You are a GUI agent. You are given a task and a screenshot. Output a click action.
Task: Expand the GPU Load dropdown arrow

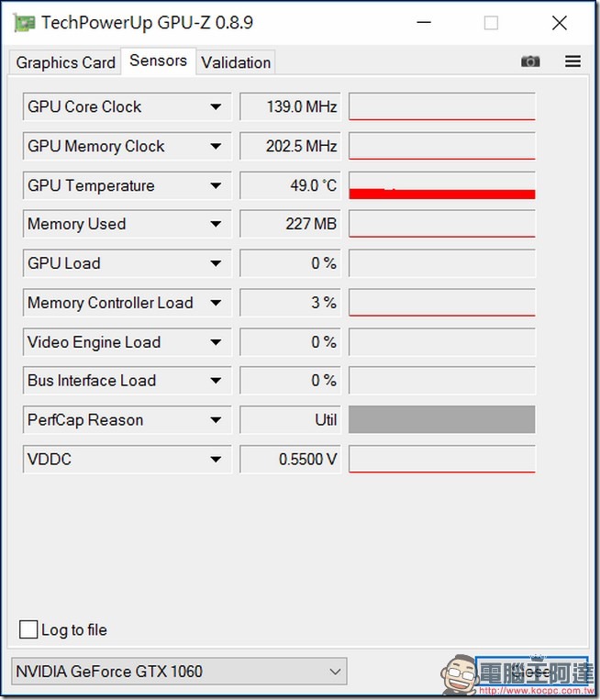tap(216, 263)
